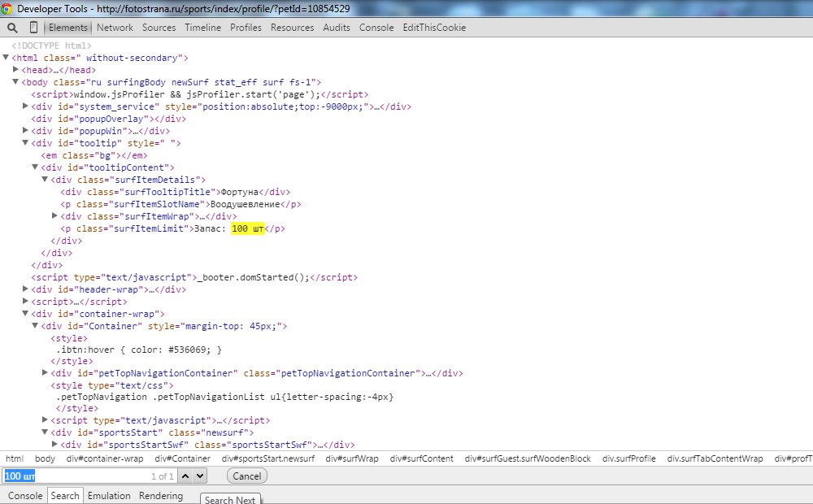Screen dimensions: 813x504
Task: Open the Profiles tab
Action: point(246,28)
